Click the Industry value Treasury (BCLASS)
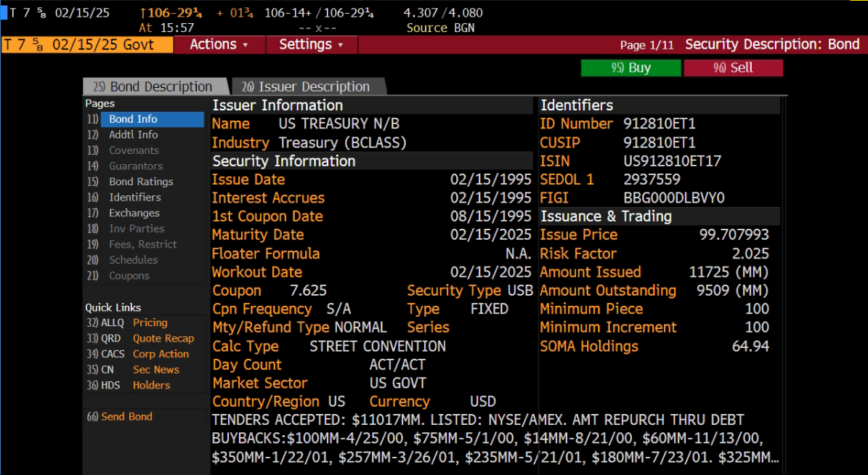Image resolution: width=868 pixels, height=475 pixels. coord(343,143)
